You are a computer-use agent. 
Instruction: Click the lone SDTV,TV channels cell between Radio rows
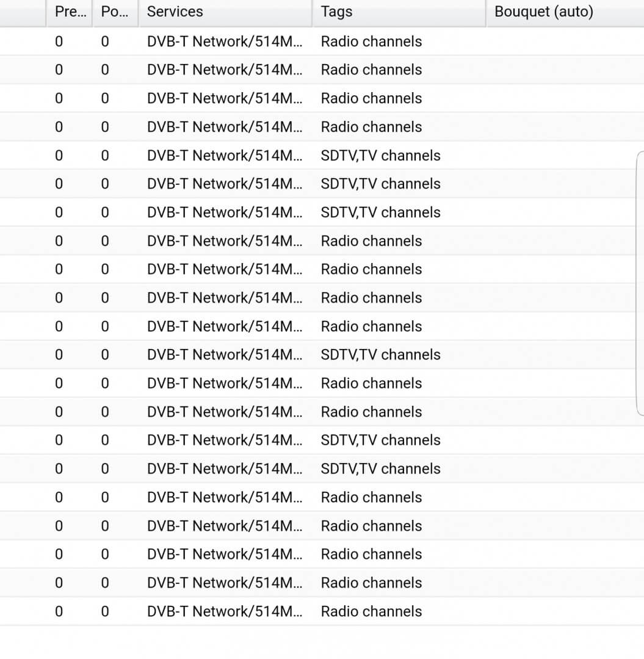tap(380, 355)
